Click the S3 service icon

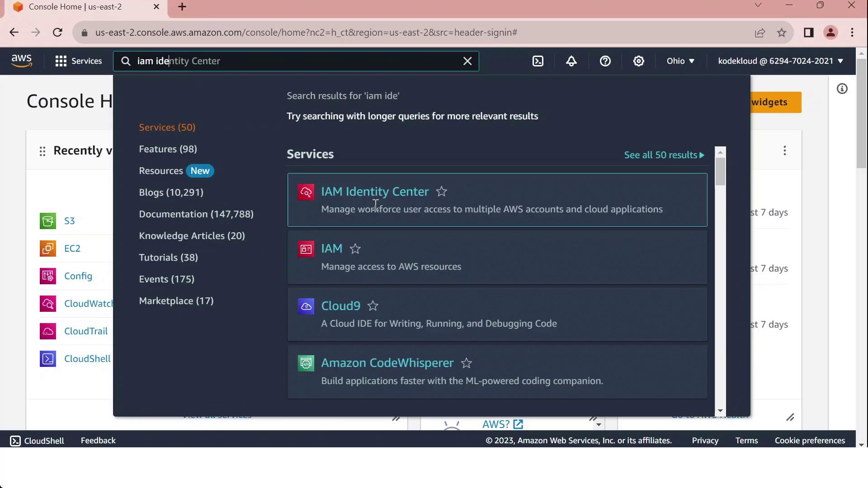[x=48, y=221]
